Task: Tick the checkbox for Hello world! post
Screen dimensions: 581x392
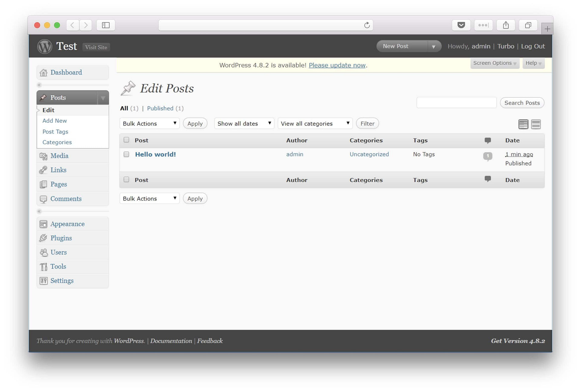Action: 126,154
